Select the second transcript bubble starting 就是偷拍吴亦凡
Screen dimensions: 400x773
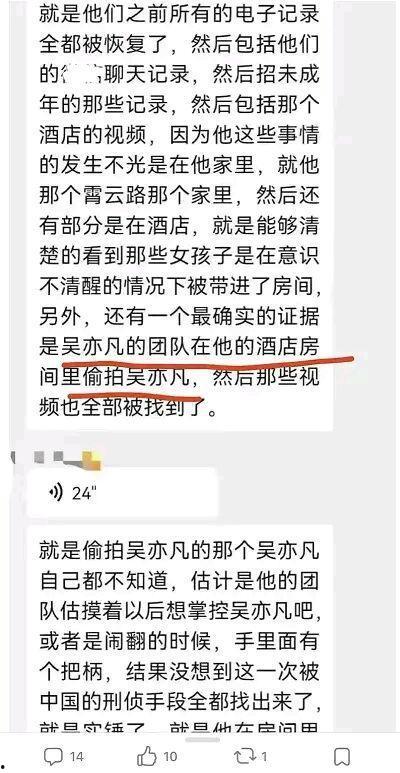point(180,629)
